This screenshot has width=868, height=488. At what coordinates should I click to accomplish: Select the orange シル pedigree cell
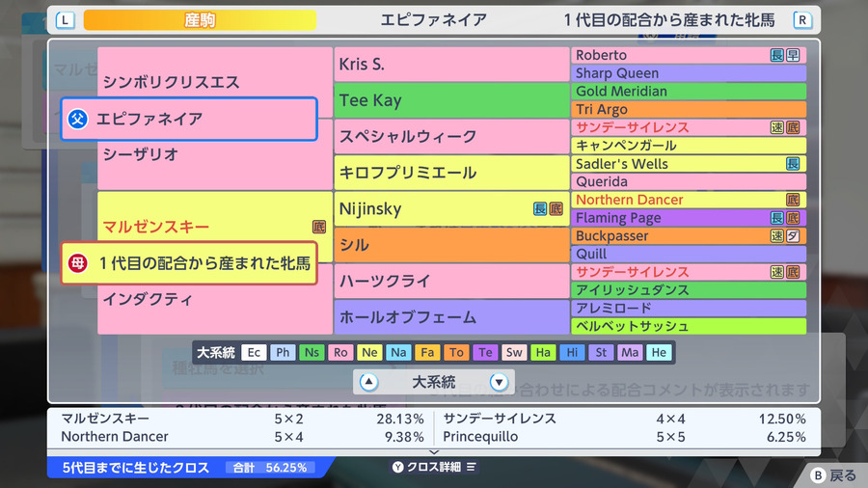(x=451, y=245)
